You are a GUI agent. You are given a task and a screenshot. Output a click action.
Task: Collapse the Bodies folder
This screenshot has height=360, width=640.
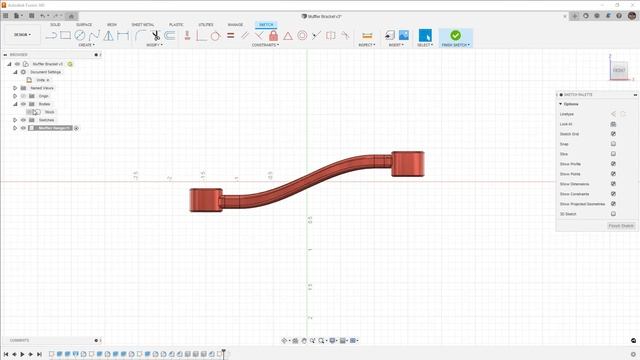click(15, 104)
